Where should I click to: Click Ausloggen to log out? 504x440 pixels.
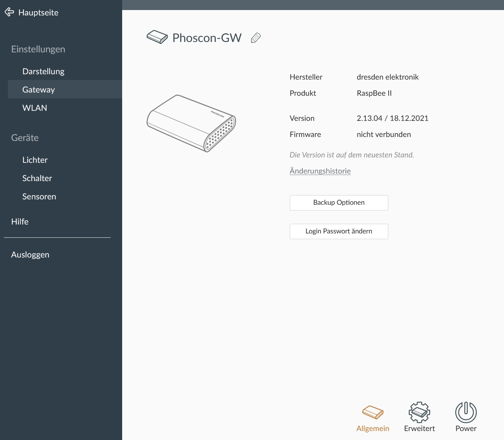30,255
